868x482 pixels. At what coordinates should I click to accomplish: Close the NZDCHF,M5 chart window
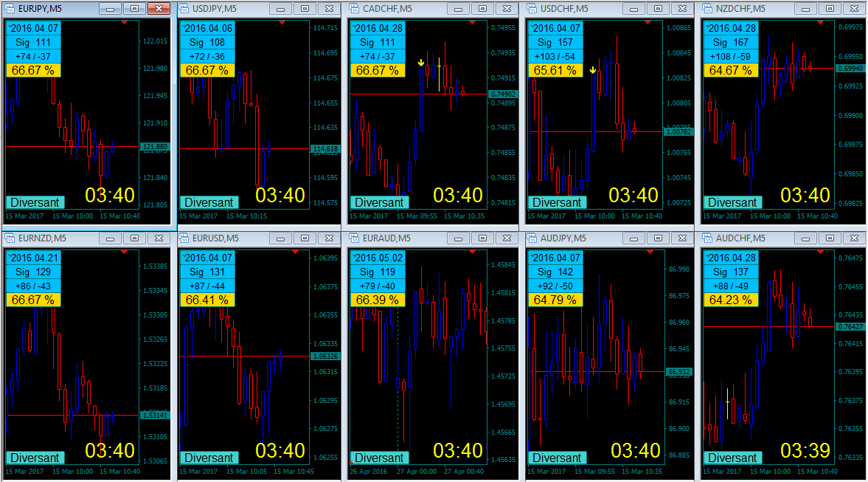coord(854,9)
